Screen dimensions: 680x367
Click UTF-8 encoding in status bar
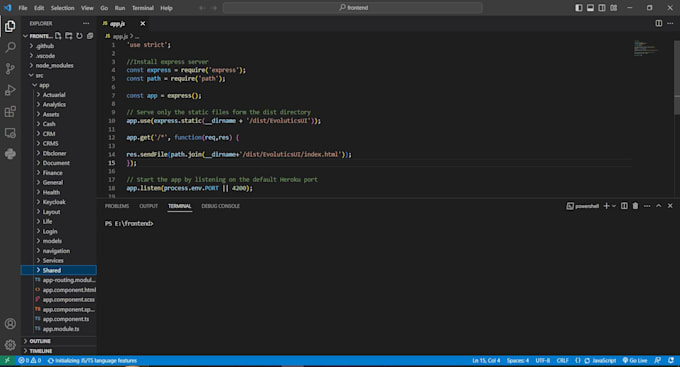(543, 360)
